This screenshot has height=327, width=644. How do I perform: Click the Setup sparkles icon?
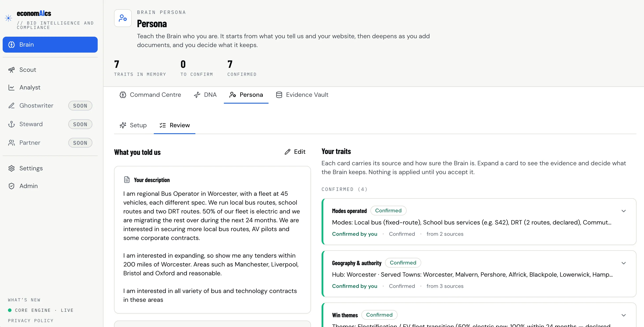click(123, 125)
